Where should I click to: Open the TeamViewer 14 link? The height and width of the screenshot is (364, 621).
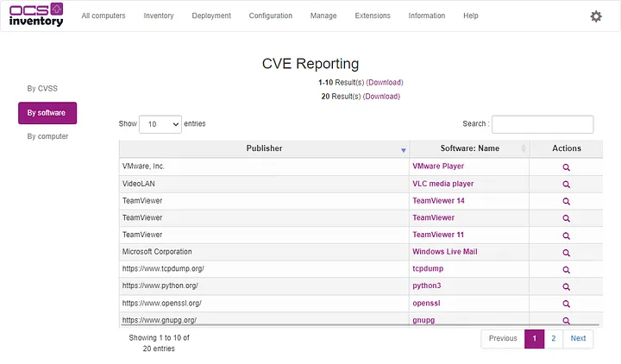438,201
